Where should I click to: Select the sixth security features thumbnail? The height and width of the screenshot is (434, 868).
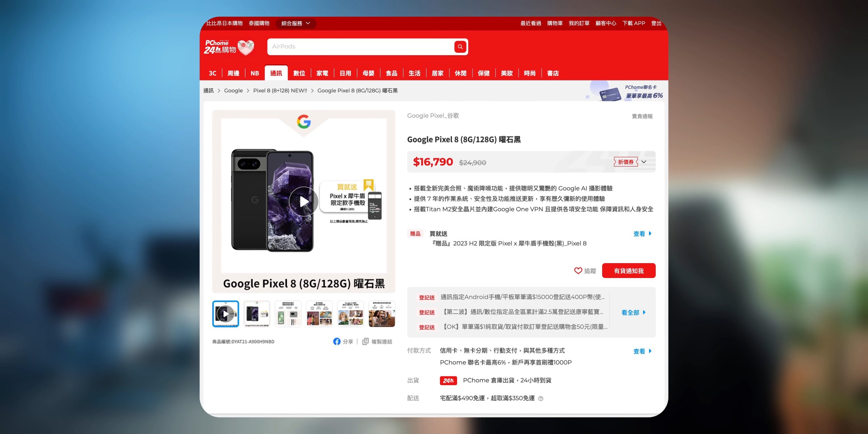tap(382, 314)
